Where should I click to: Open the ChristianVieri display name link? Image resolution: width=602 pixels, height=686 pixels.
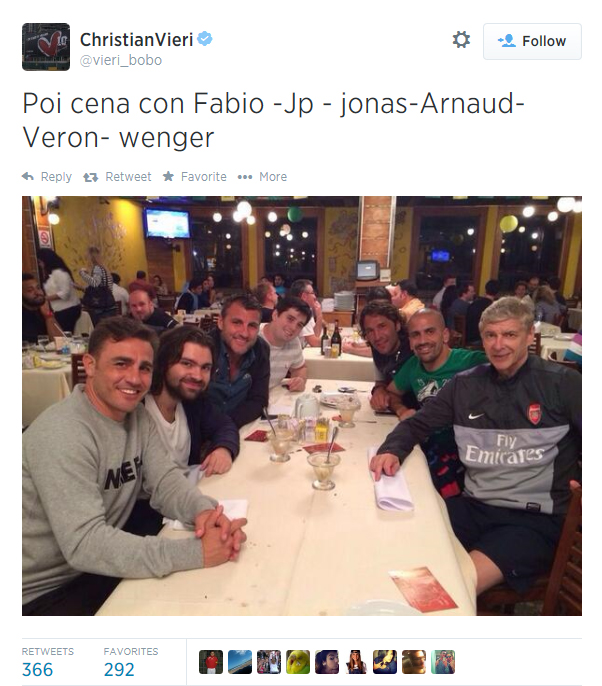coord(136,40)
